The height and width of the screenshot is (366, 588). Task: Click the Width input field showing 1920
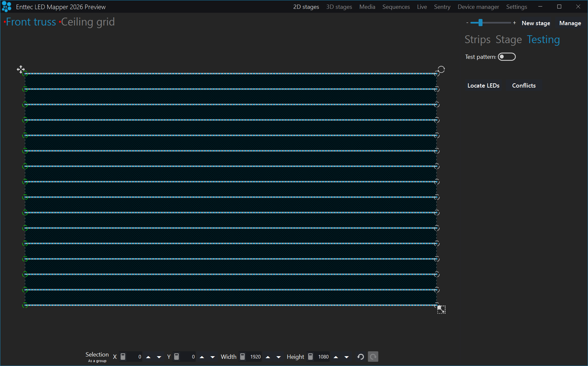click(254, 357)
